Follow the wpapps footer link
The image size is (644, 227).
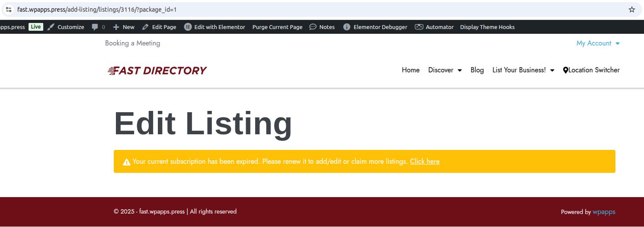[604, 212]
